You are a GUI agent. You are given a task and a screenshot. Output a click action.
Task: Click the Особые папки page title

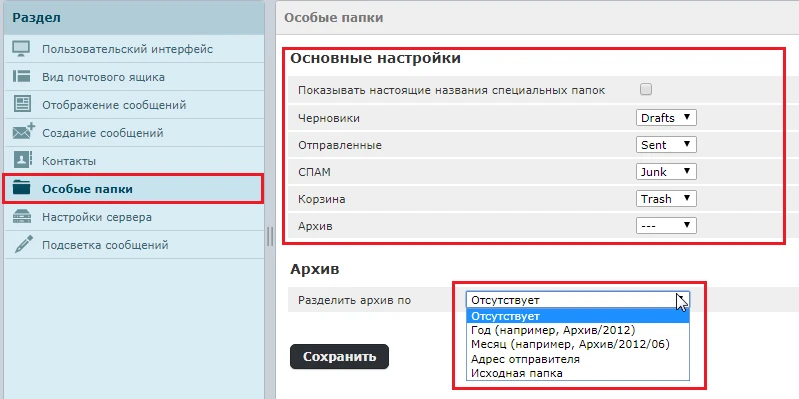[334, 18]
